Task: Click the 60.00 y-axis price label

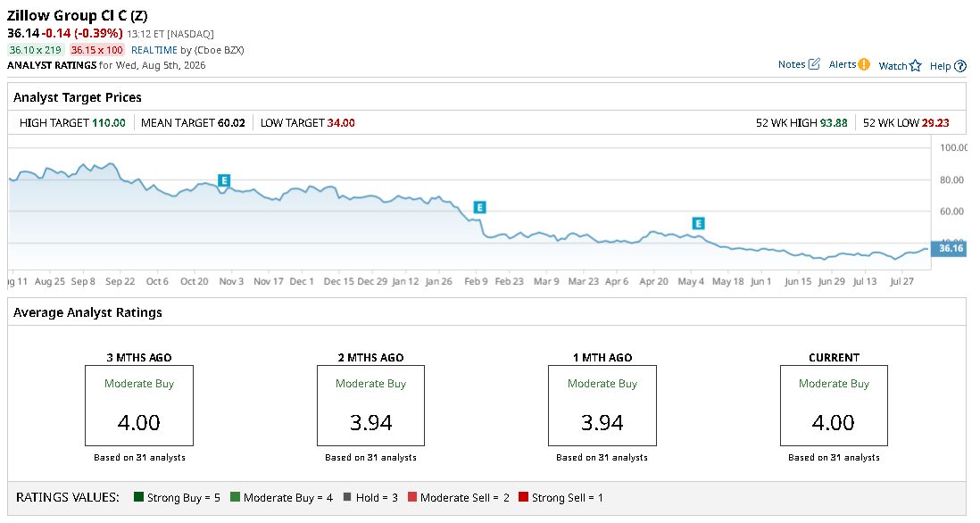Action: click(951, 212)
